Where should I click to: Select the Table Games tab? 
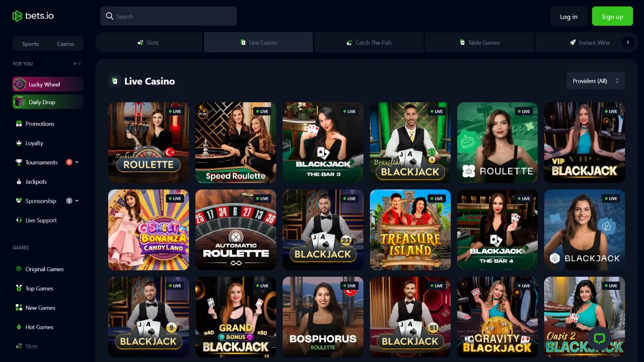pos(479,43)
